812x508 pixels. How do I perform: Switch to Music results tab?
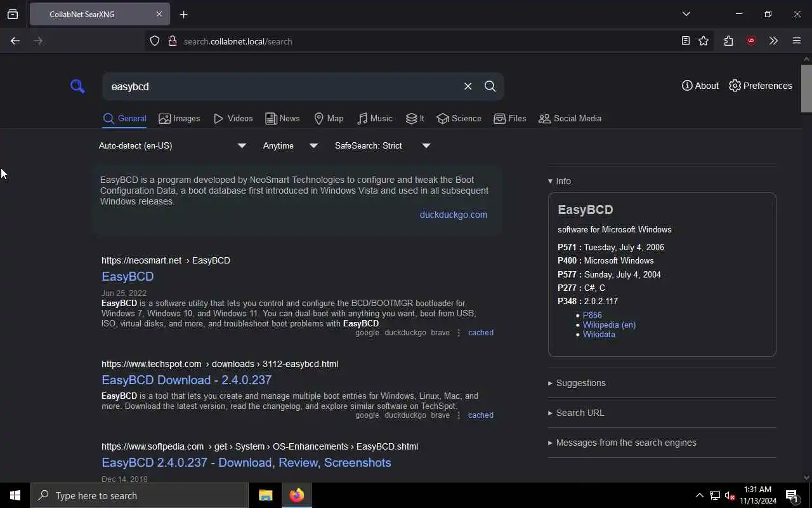pos(374,118)
